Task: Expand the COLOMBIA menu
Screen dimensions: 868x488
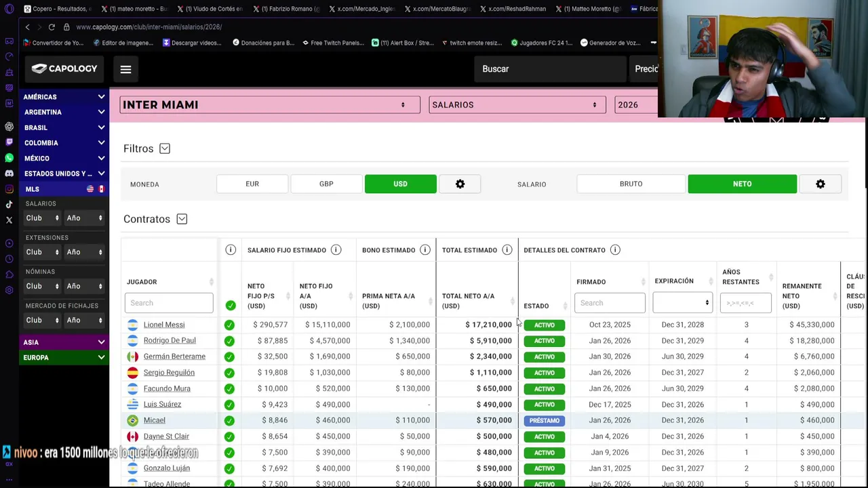Action: tap(64, 143)
